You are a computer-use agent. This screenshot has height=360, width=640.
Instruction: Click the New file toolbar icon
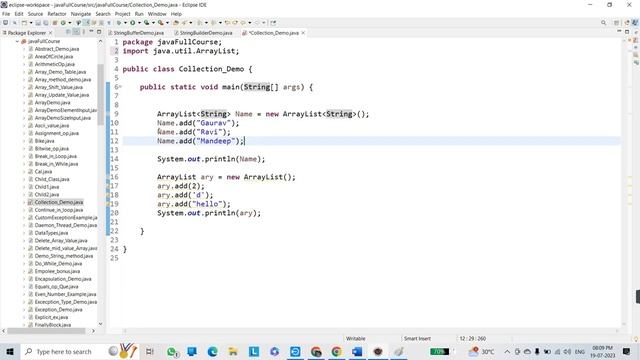click(x=24, y=23)
